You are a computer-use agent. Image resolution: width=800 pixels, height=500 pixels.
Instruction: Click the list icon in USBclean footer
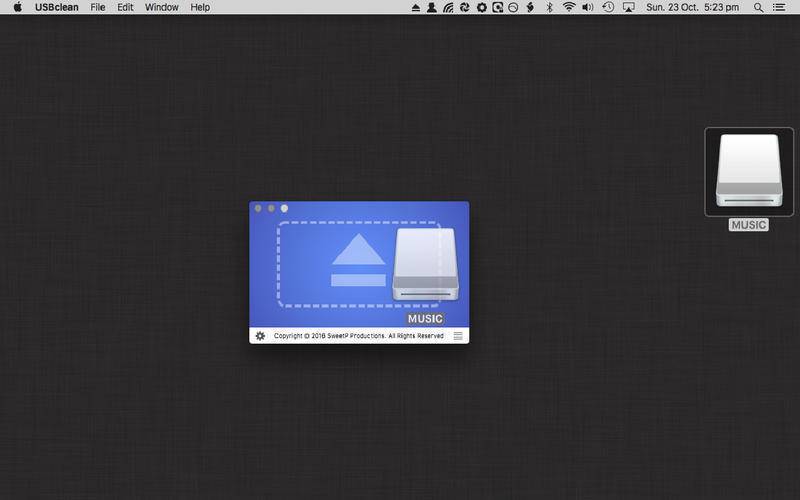click(x=458, y=336)
